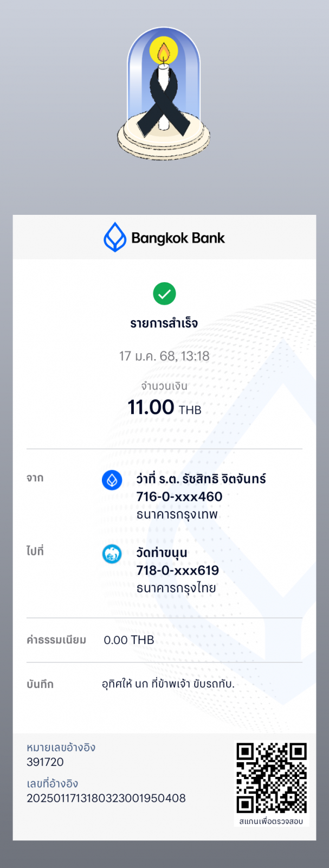Viewport: 329px width, 868px height.
Task: Click the green success checkmark icon
Action: pyautogui.click(x=164, y=293)
